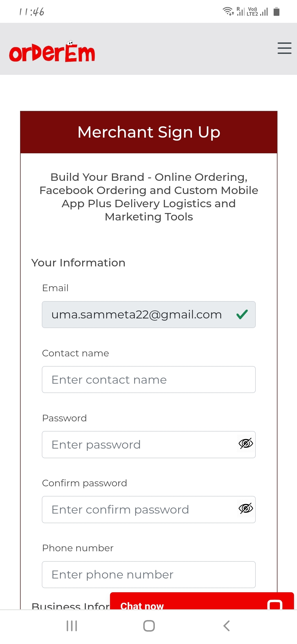Click the Your Information section heading
This screenshot has width=297, height=644.
point(78,263)
